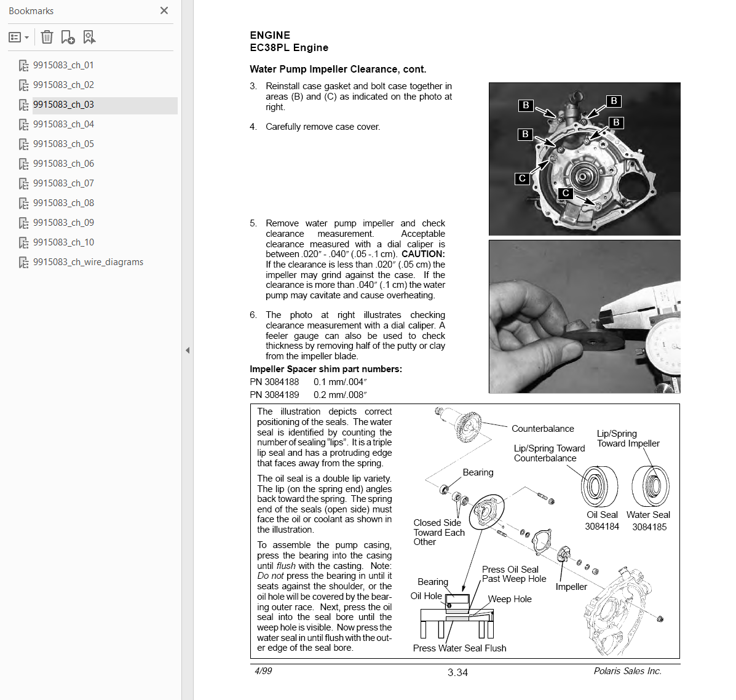Click the bookmark icon next to 9915083_ch_09
The width and height of the screenshot is (736, 700).
click(x=23, y=223)
